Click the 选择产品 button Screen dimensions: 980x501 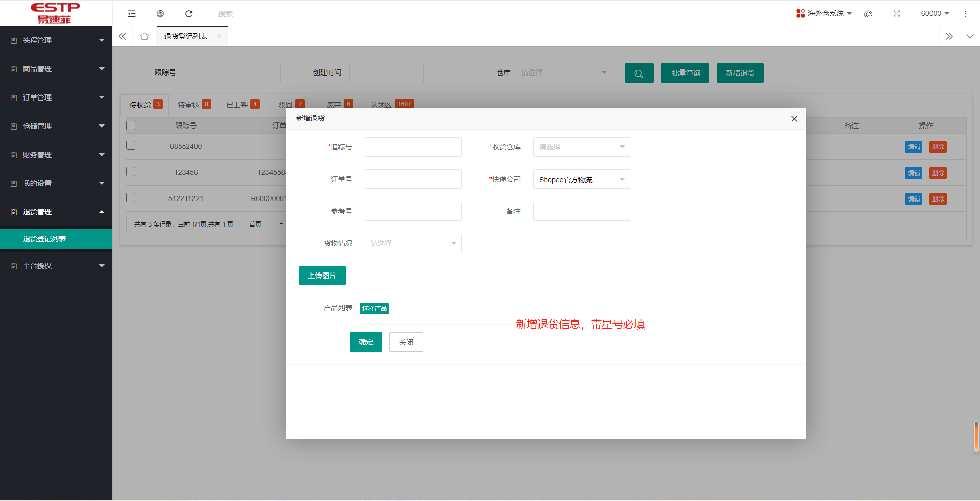coord(374,309)
